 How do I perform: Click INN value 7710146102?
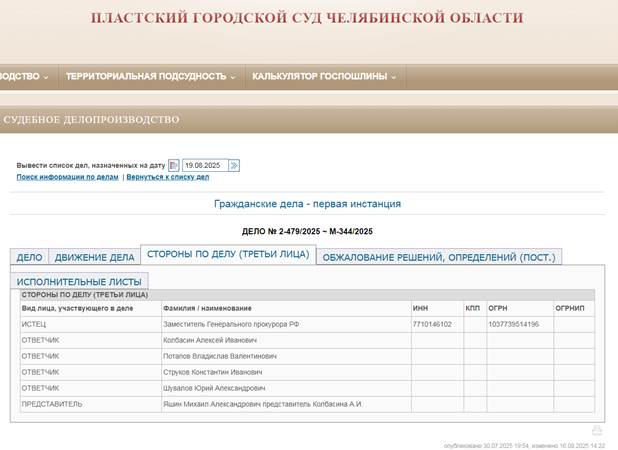click(x=432, y=324)
